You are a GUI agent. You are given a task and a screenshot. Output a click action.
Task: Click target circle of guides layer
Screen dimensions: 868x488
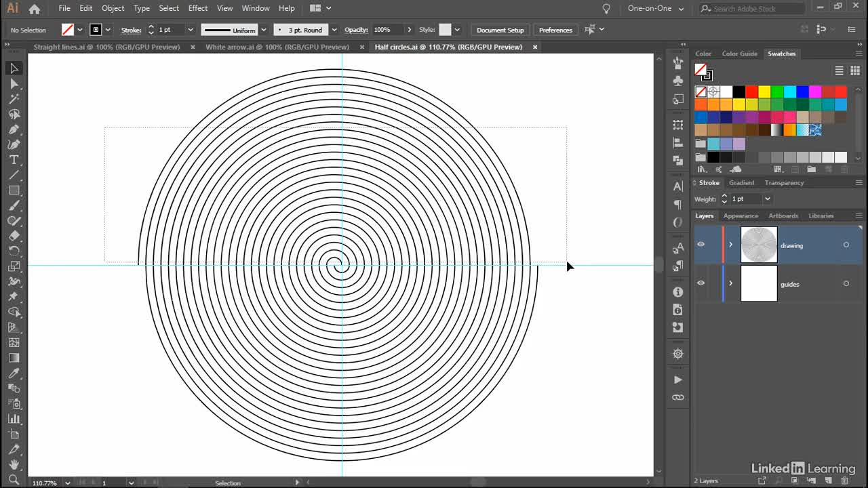click(846, 283)
